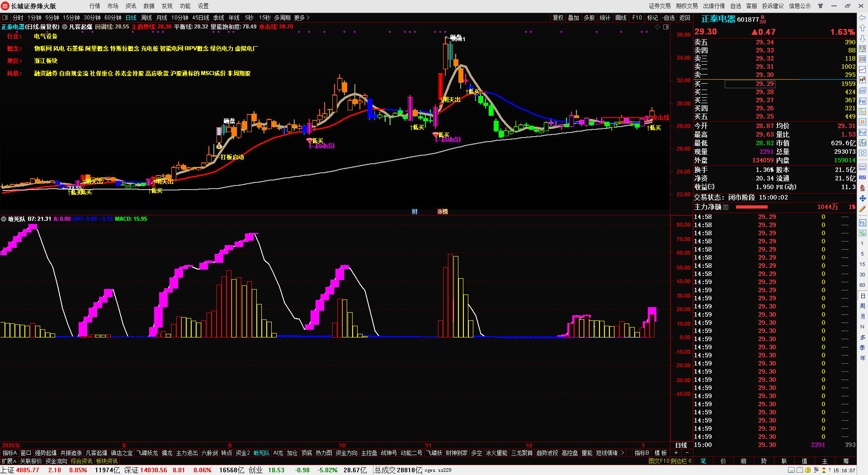
Task: Click the 涨榜 marker below the chart
Action: pos(442,212)
